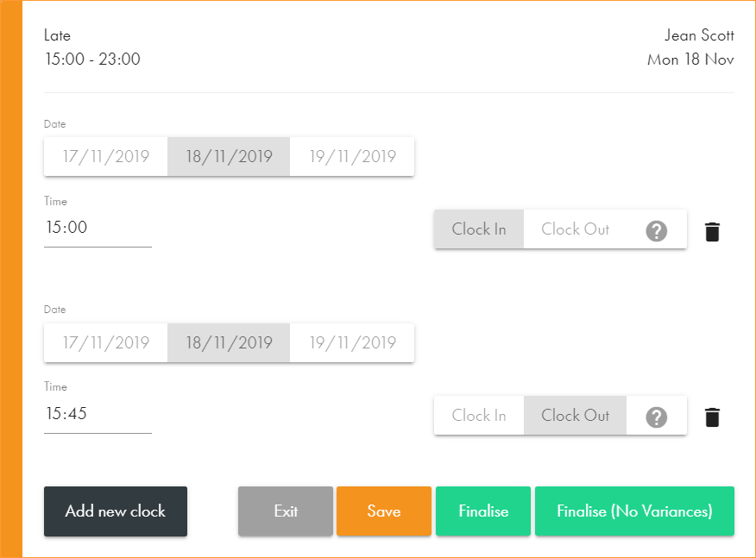Screen dimensions: 756x558
Task: Save the clock changes
Action: coord(384,511)
